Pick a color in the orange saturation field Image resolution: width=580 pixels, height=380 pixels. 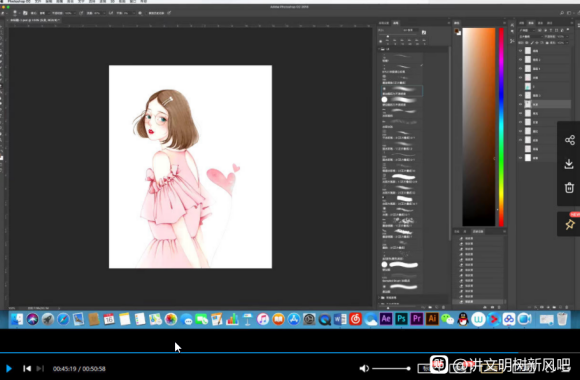pos(479,127)
